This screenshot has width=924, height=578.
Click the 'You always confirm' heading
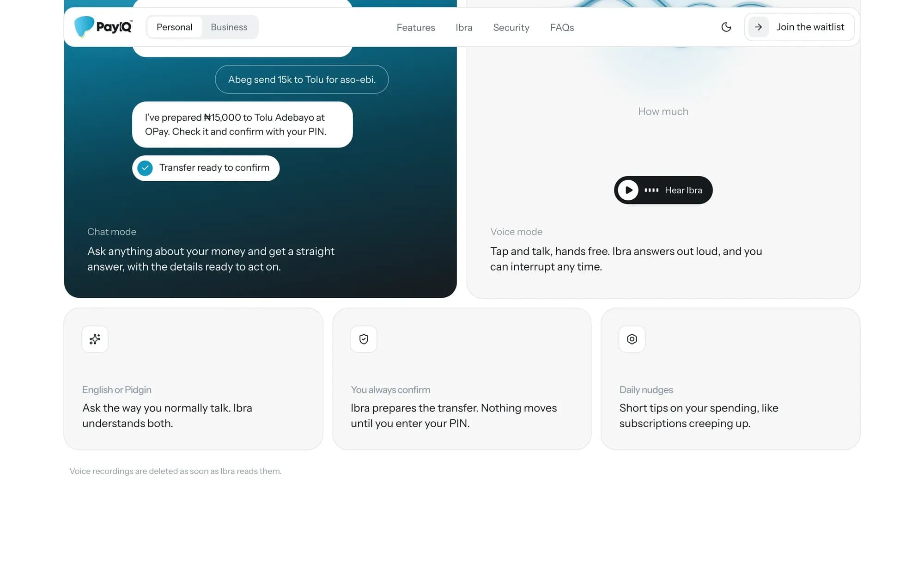[x=390, y=390]
